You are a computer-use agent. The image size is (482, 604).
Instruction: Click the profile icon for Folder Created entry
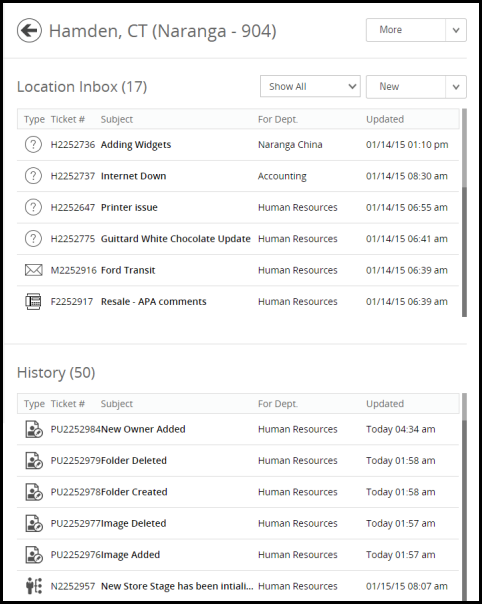click(x=34, y=492)
